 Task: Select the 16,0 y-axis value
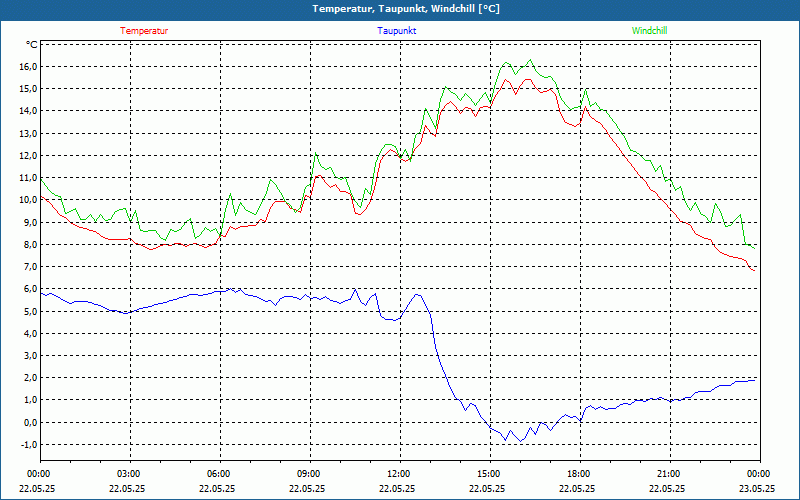26,67
